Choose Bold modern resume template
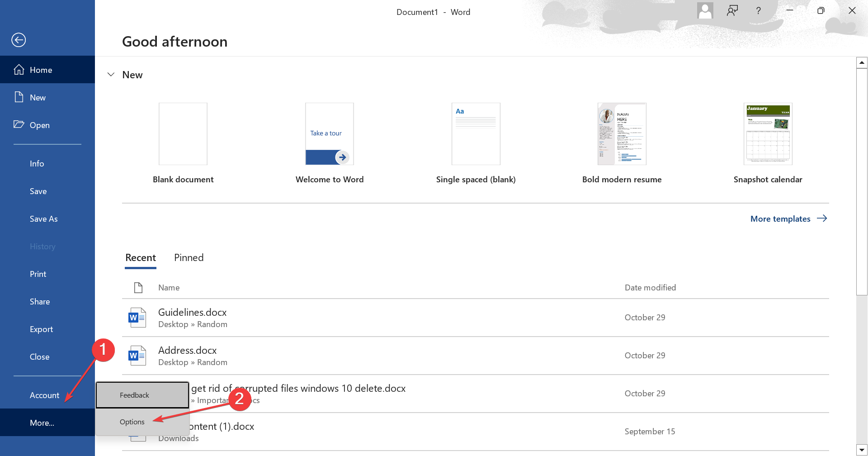Screen dimensions: 868x456 622,143
